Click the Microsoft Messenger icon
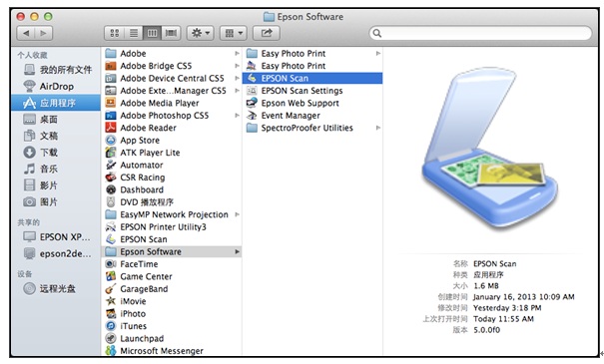The image size is (604, 364). pyautogui.click(x=111, y=350)
